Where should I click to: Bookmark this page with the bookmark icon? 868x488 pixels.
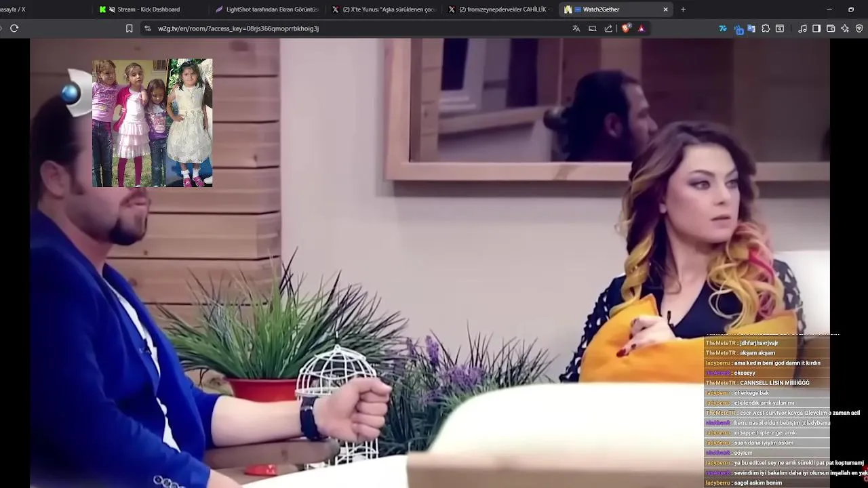[x=129, y=28]
